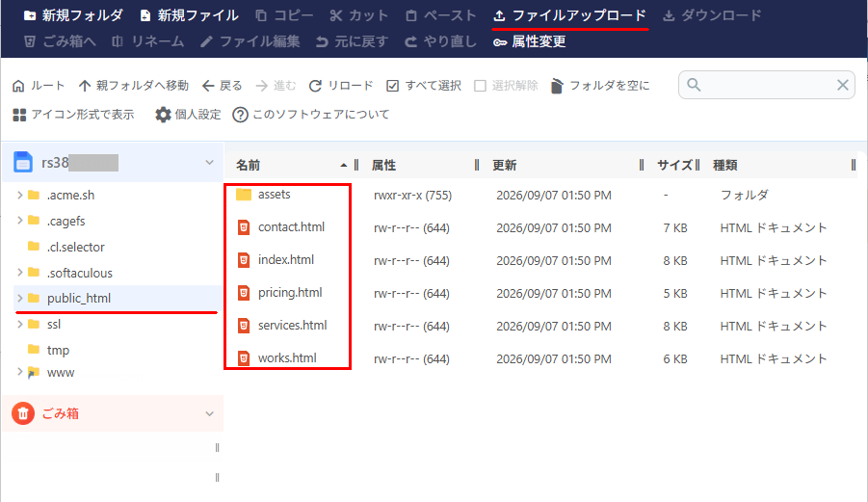Screen dimensions: 868x502
Task: Create a new file with 新規ファイル
Action: coord(189,15)
